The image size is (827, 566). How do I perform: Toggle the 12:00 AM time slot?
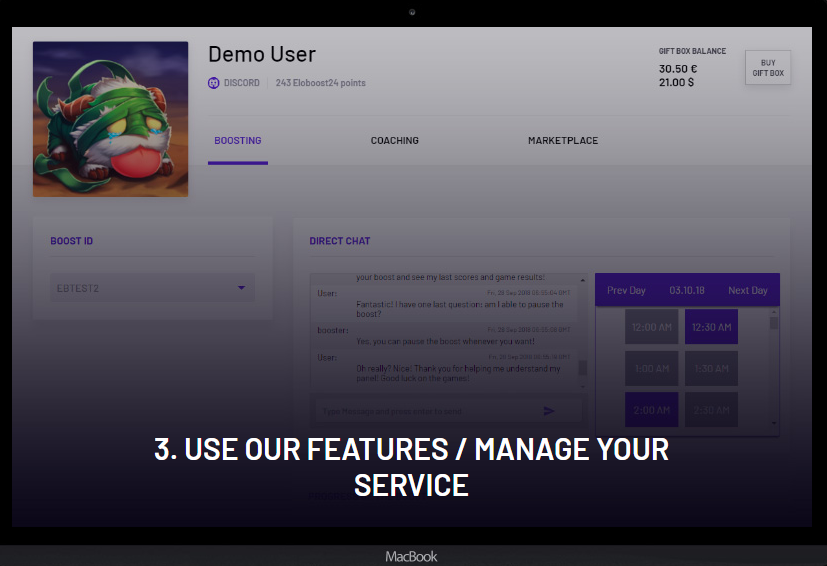tap(651, 327)
